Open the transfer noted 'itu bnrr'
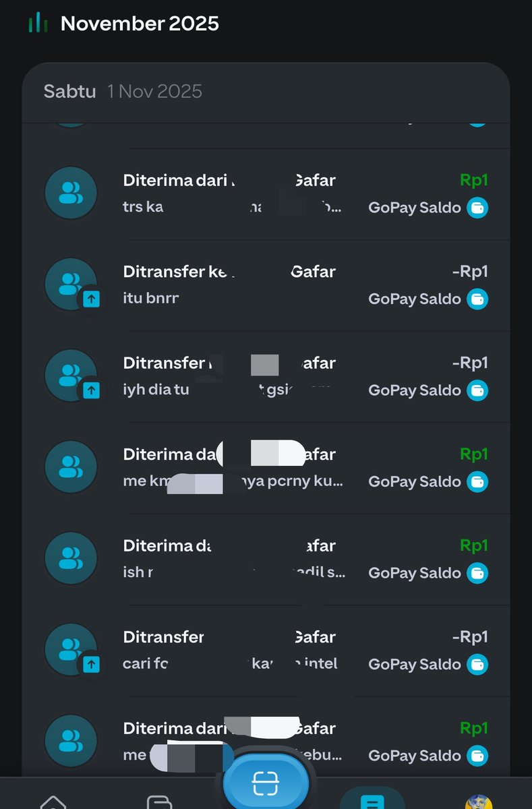The height and width of the screenshot is (809, 532). tap(266, 285)
